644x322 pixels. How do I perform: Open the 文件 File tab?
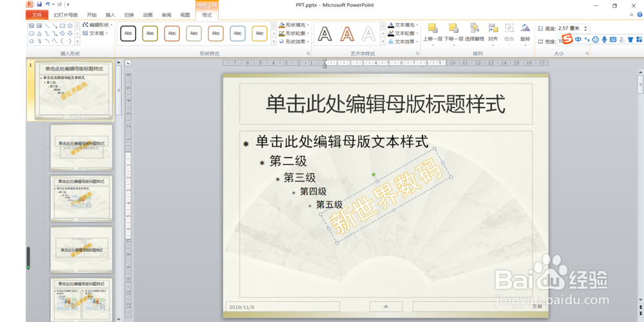37,15
